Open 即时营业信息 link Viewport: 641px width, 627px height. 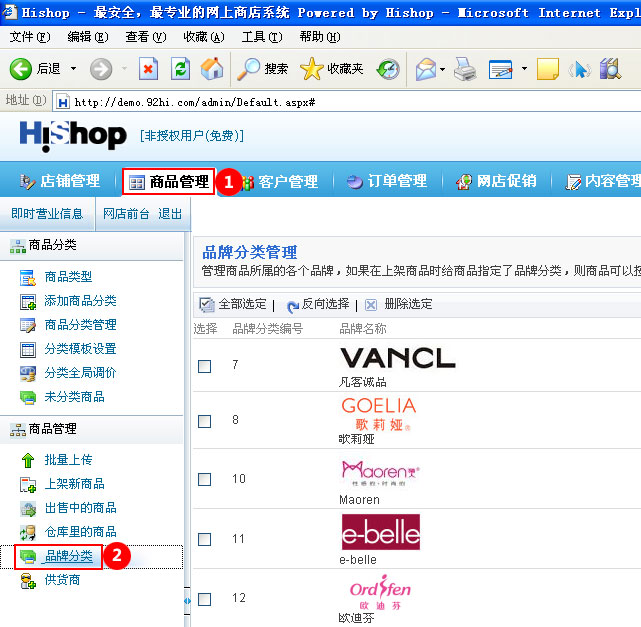(47, 214)
